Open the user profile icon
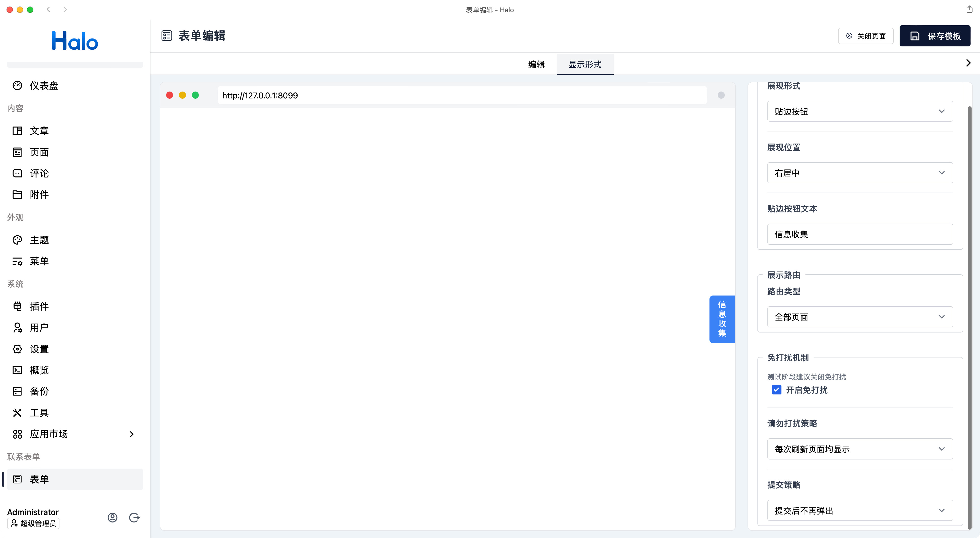This screenshot has height=538, width=980. [x=112, y=517]
